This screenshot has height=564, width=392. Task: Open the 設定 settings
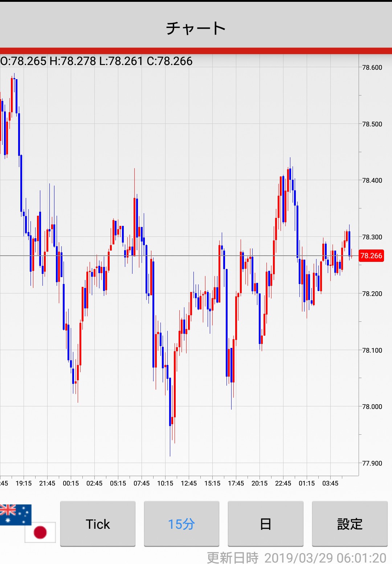(350, 524)
